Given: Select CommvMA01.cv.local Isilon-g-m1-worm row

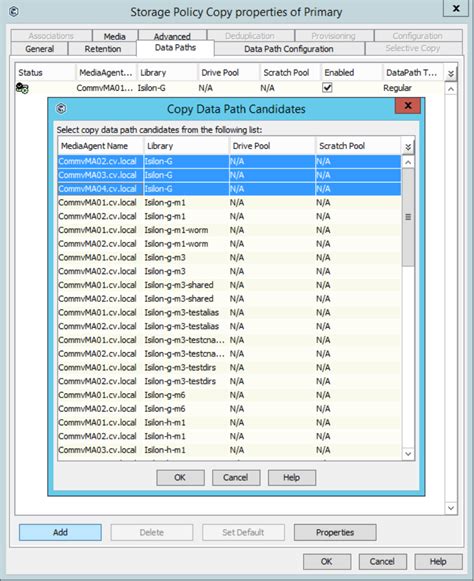Looking at the screenshot, I should click(x=229, y=230).
